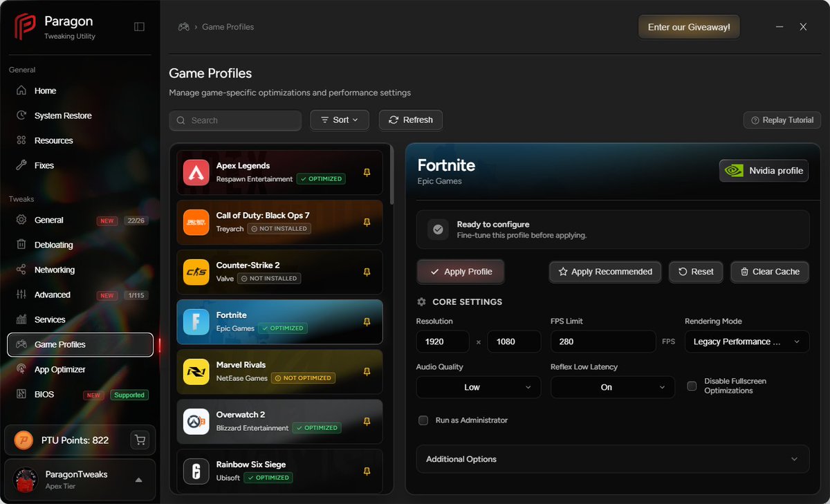Open General tweaks page
830x504 pixels.
80,220
